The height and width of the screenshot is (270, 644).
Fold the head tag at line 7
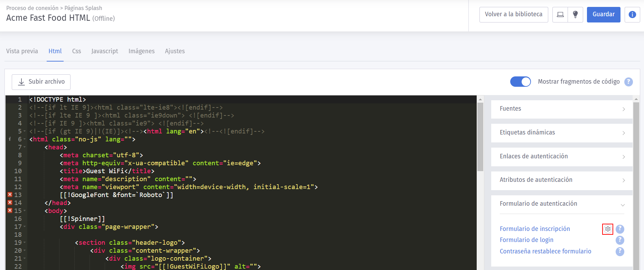pyautogui.click(x=25, y=147)
